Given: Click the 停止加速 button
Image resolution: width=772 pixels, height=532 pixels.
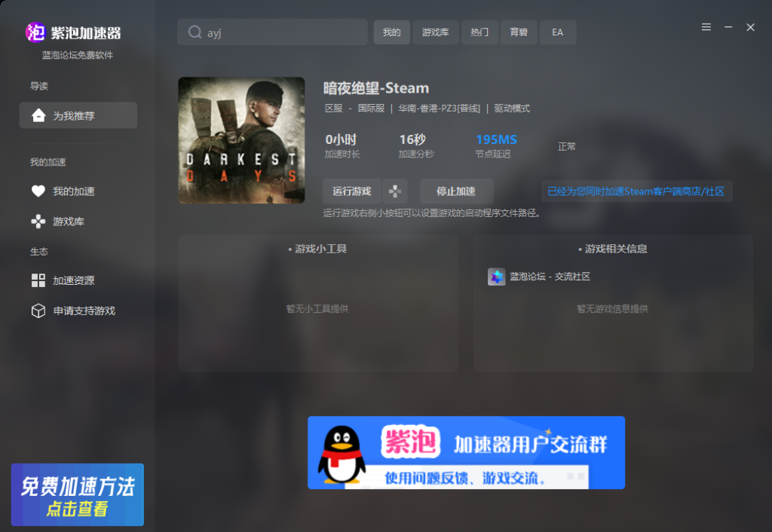Looking at the screenshot, I should point(456,191).
